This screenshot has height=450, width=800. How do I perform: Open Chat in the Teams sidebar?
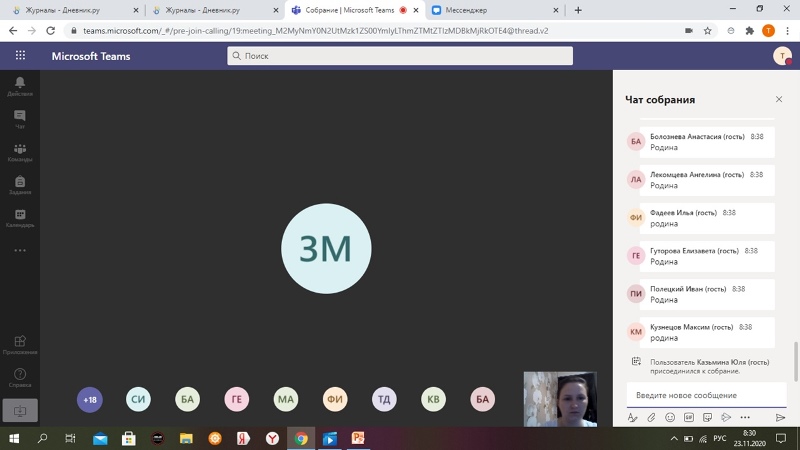[19, 119]
